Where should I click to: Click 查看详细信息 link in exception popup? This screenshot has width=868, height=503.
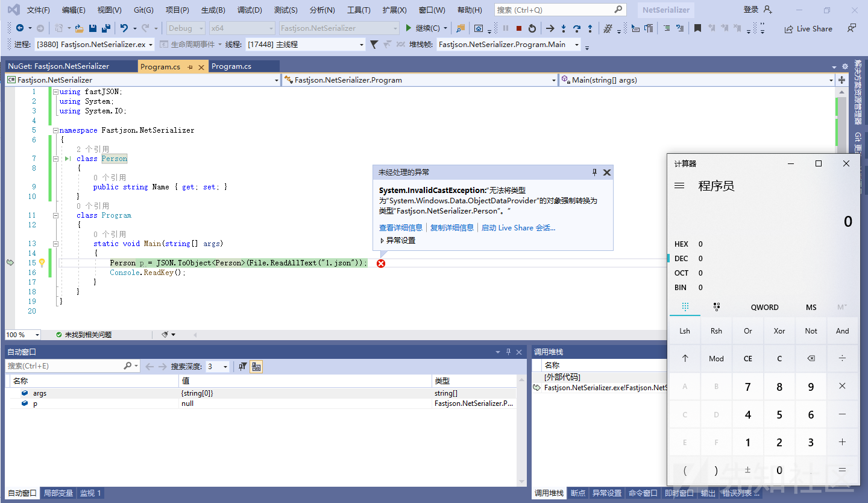(401, 227)
